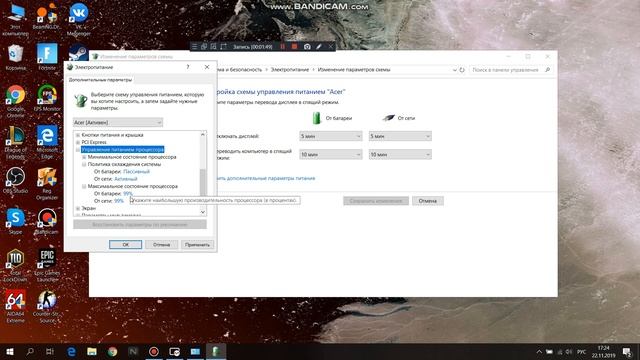Viewport: 640px width, 360px height.
Task: Collapse 'Политика охлаждения системы' node
Action: (84, 164)
